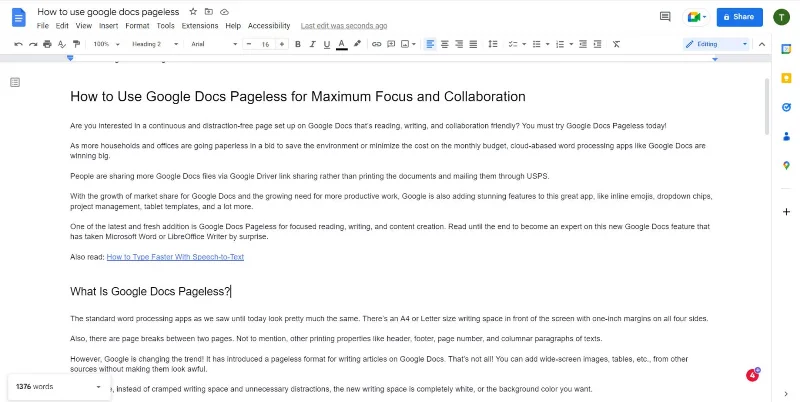Screen dimensions: 800x402
Task: Go to Docs home via the blue logo
Action: pos(19,17)
